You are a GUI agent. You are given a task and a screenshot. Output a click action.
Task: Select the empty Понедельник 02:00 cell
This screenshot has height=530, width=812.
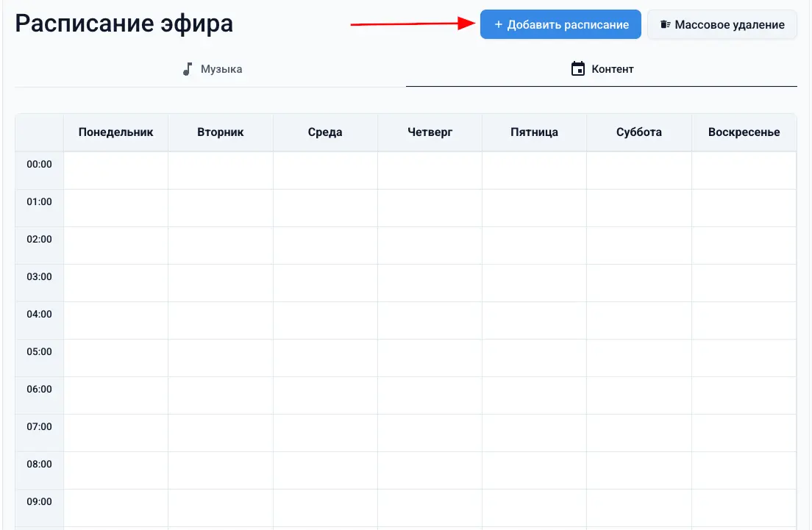pyautogui.click(x=115, y=245)
